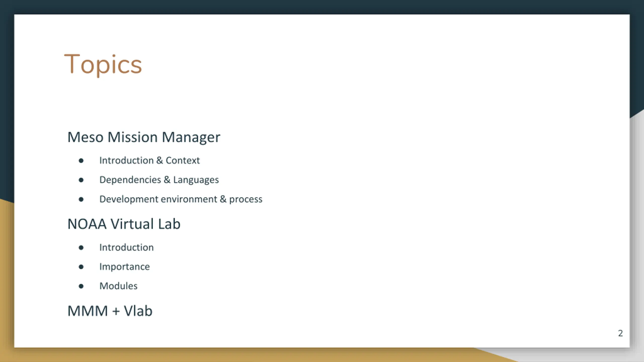Click the 'Importance' bullet text
The width and height of the screenshot is (644, 362).
point(125,267)
